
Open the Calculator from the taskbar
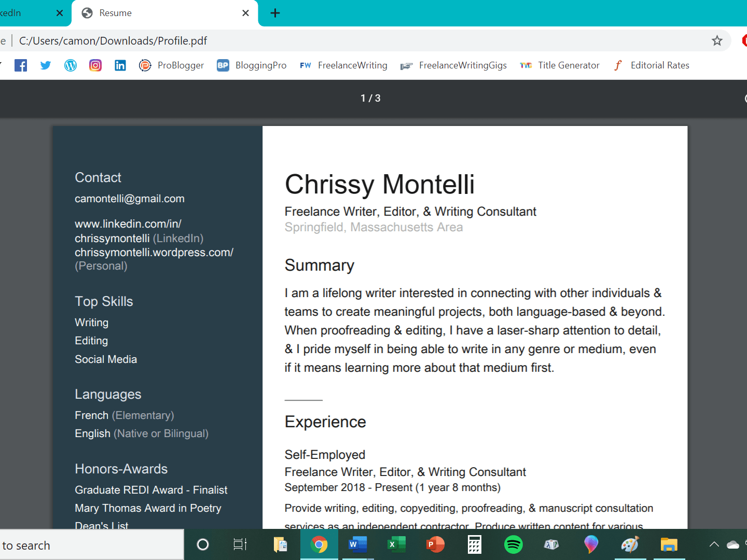(x=475, y=544)
